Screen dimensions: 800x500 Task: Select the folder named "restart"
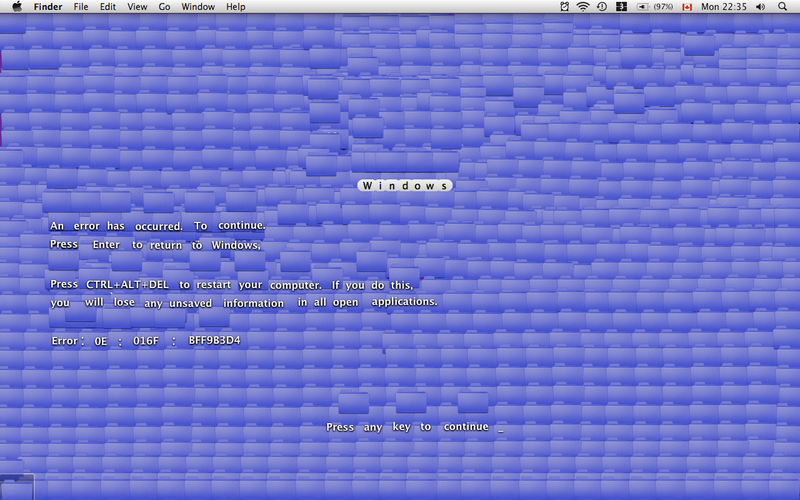coord(214,285)
